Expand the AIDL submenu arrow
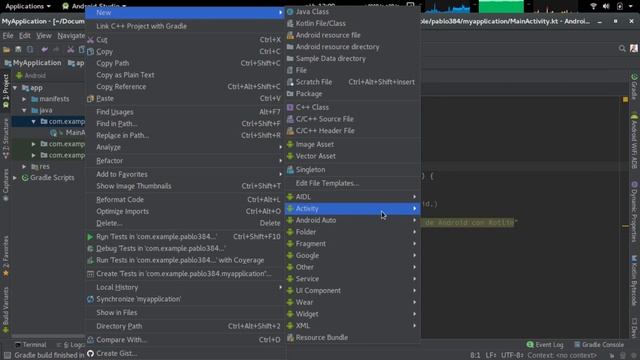Viewport: 640px width, 360px height. pos(414,197)
